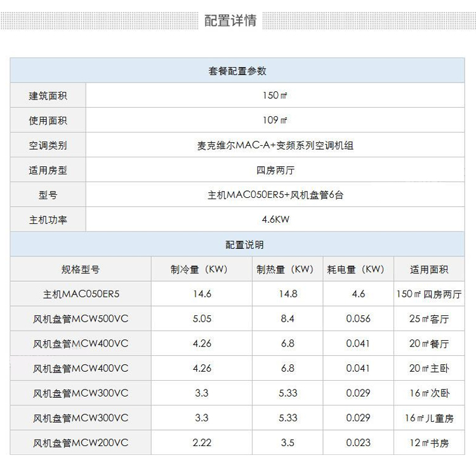Click the 空调类别 row label
Screen dimensions: 476x460
click(48, 145)
